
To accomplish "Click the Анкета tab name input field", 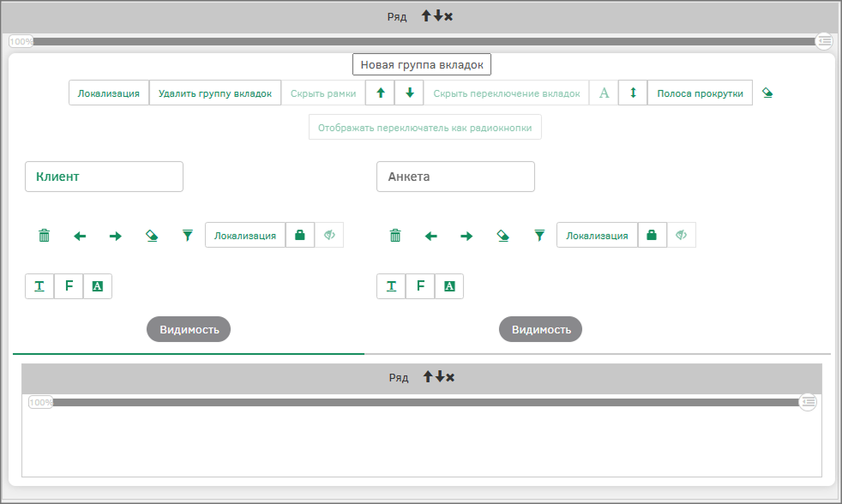I will coord(455,177).
